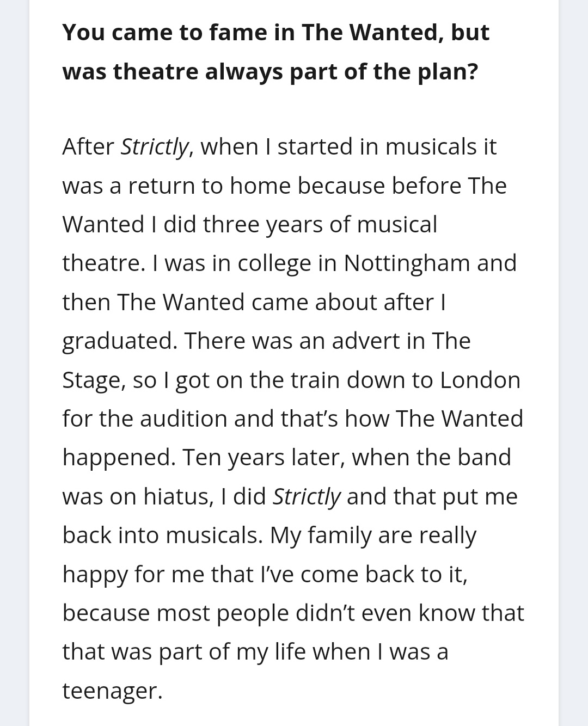Tap the grey margin right of the article card

click(573, 363)
